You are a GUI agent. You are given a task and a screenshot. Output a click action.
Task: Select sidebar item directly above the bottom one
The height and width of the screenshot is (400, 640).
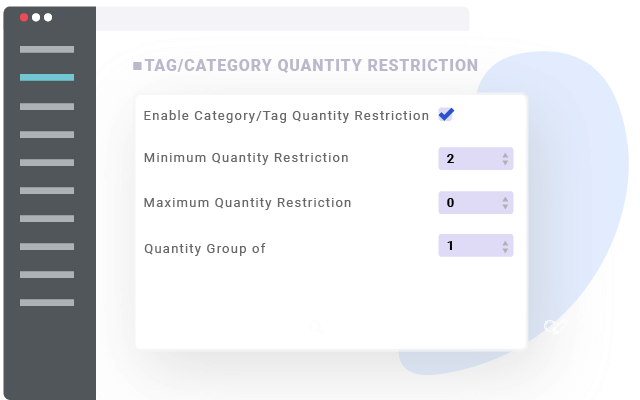(47, 274)
